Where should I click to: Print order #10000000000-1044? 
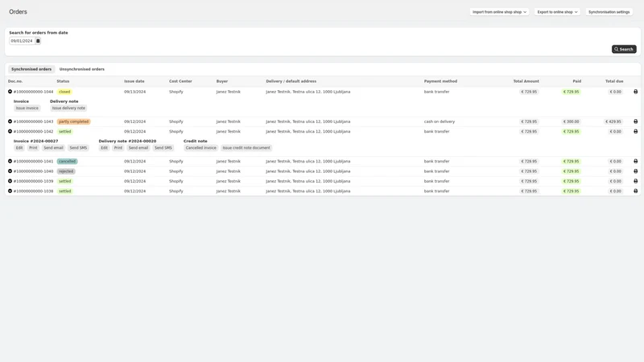pyautogui.click(x=635, y=92)
